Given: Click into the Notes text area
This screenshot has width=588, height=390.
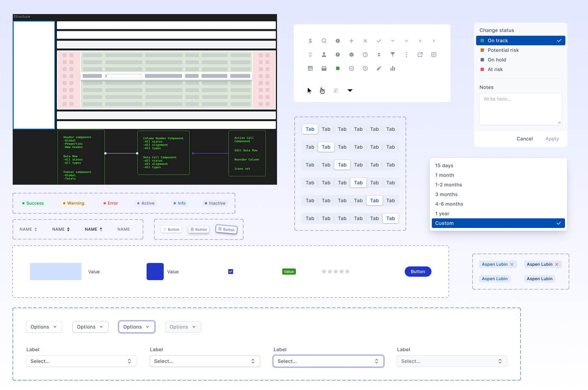Looking at the screenshot, I should pyautogui.click(x=520, y=109).
